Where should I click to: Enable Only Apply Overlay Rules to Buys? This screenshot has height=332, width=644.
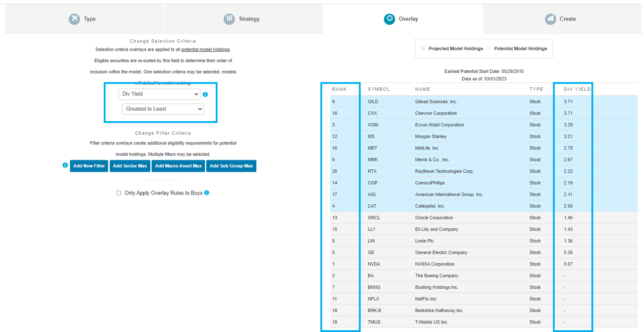(x=119, y=193)
